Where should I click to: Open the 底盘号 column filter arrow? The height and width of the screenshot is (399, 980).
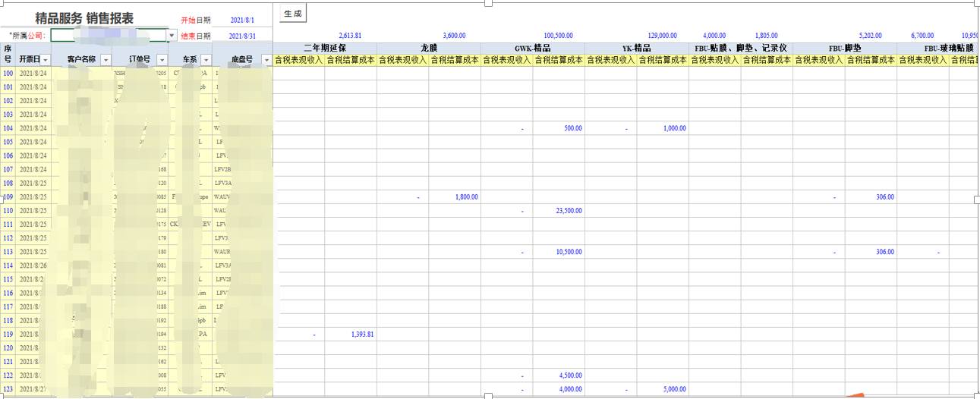pyautogui.click(x=266, y=60)
